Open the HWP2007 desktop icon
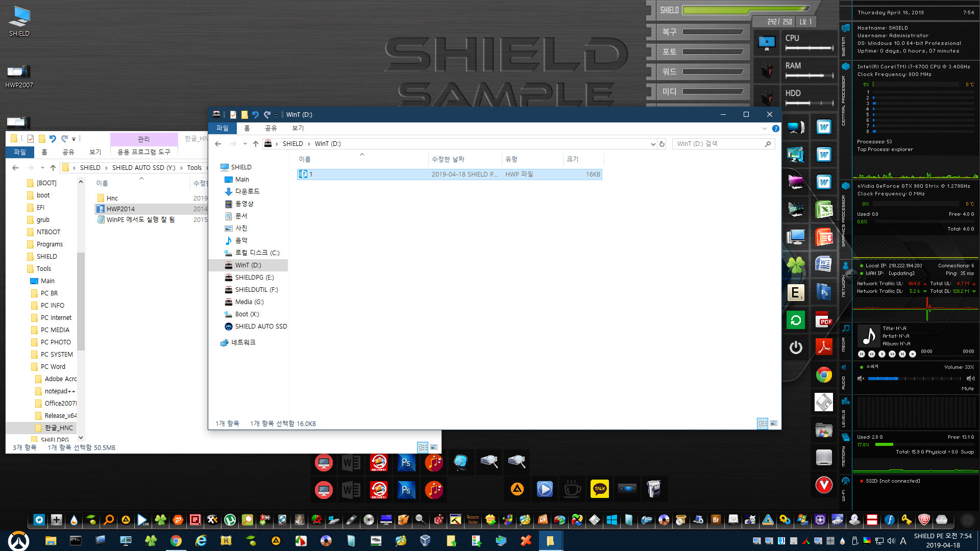 tap(19, 77)
